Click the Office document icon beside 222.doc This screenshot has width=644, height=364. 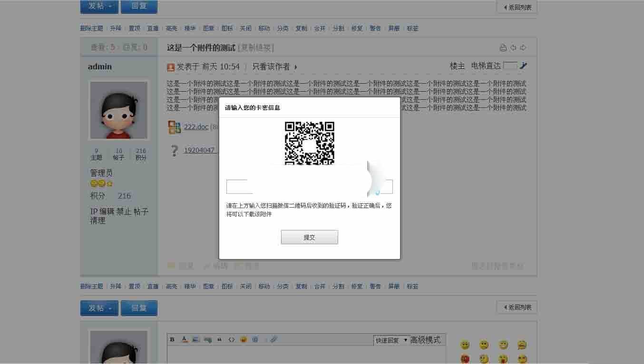click(175, 127)
